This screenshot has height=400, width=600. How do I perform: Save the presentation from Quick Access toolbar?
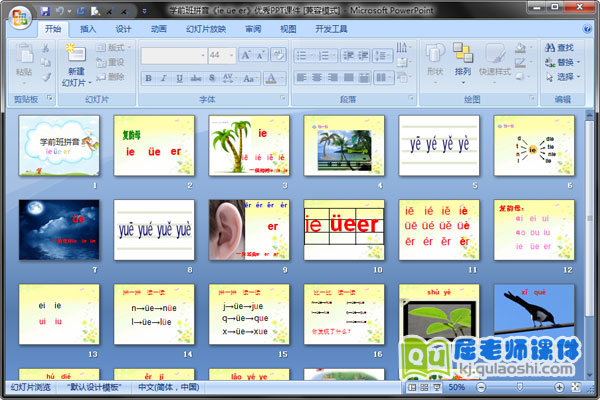[45, 11]
